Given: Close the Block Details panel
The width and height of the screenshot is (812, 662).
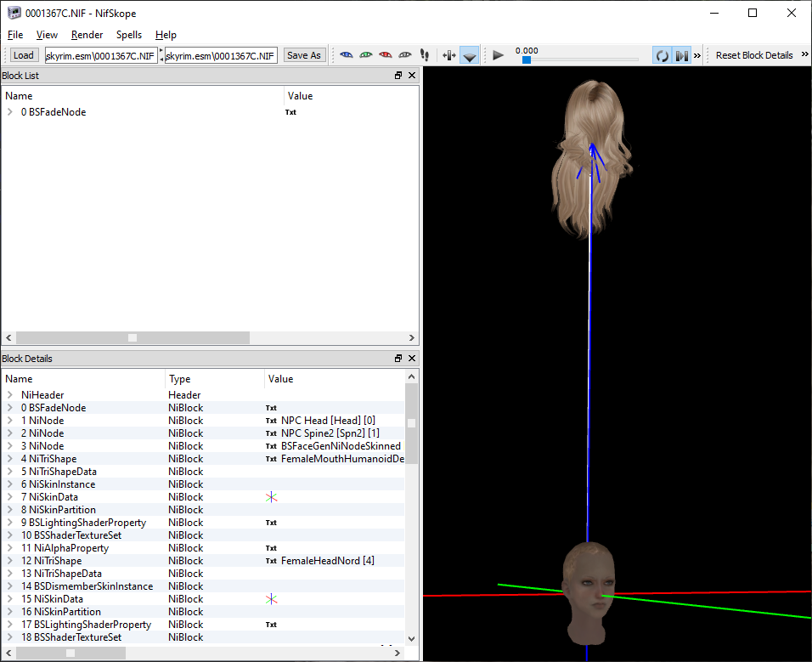Looking at the screenshot, I should pyautogui.click(x=412, y=358).
